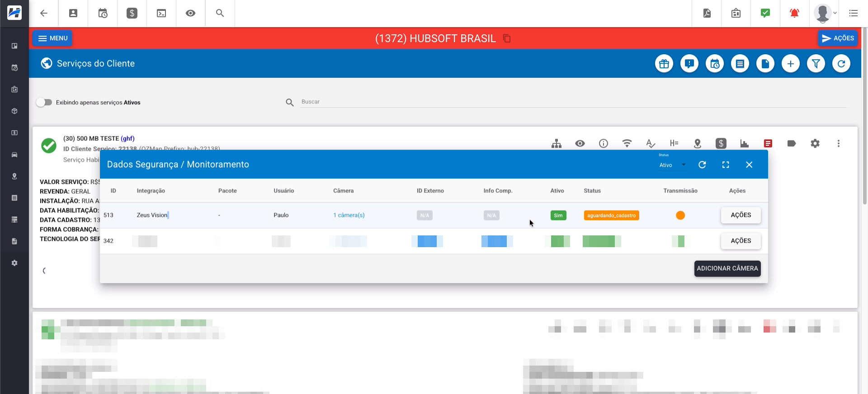Click the calendar clock icon in Serviços header
The image size is (868, 394).
(x=715, y=64)
